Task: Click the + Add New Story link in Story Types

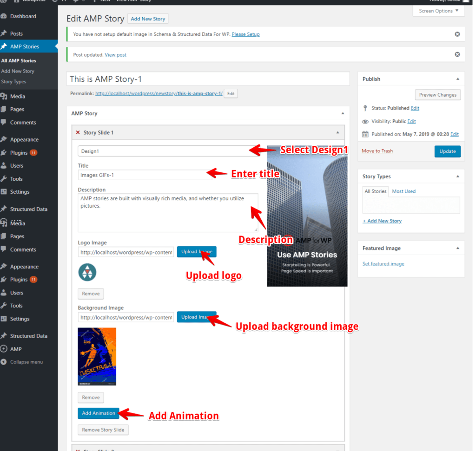Action: tap(382, 221)
